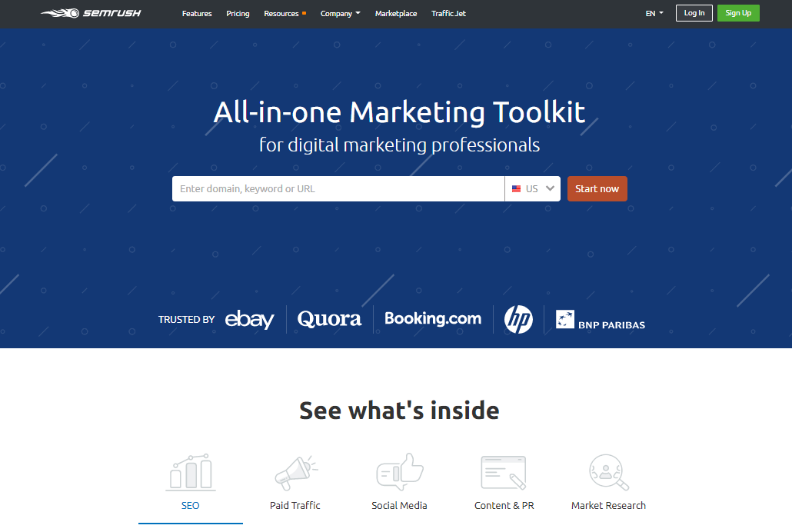Screen dimensions: 792x532
Task: Select the Content & PR page icon
Action: (504, 472)
